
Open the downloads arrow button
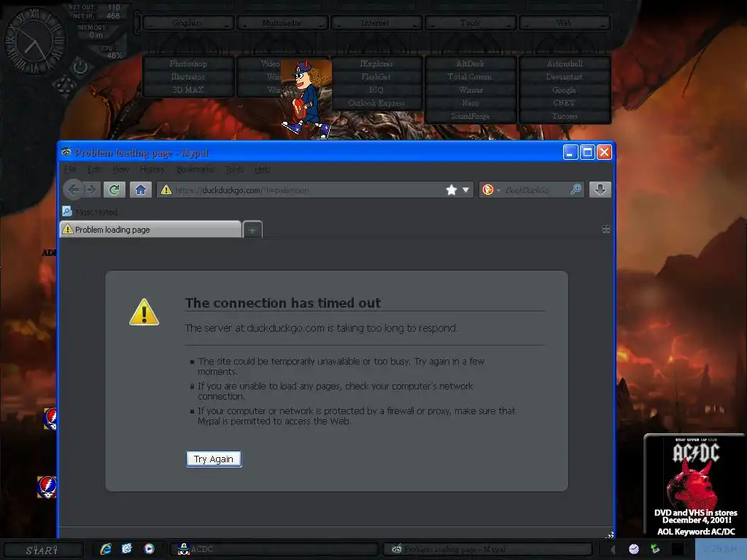(600, 190)
